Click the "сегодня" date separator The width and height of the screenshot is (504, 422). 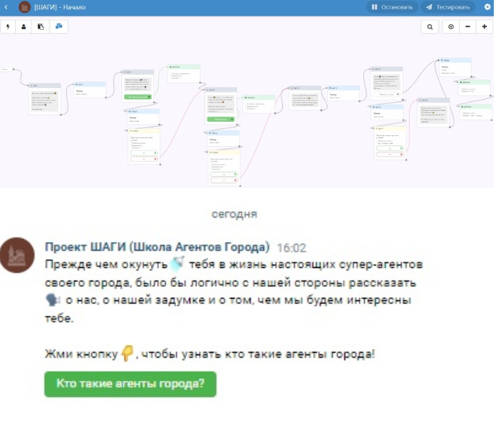click(234, 214)
